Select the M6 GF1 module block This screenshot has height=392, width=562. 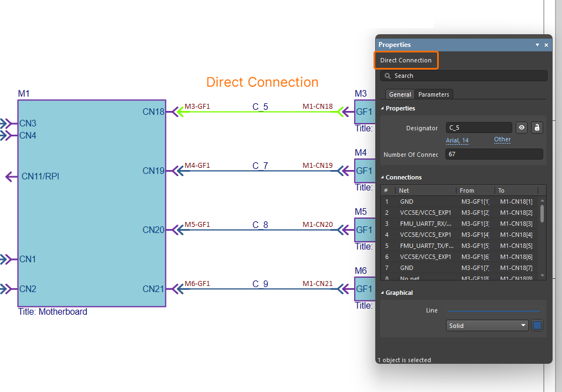(x=364, y=289)
